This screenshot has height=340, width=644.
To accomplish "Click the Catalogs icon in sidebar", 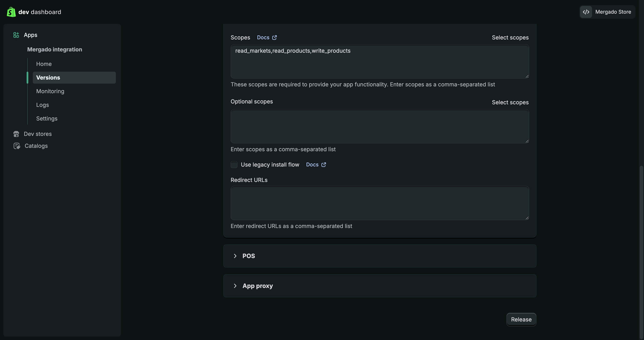I will point(17,146).
